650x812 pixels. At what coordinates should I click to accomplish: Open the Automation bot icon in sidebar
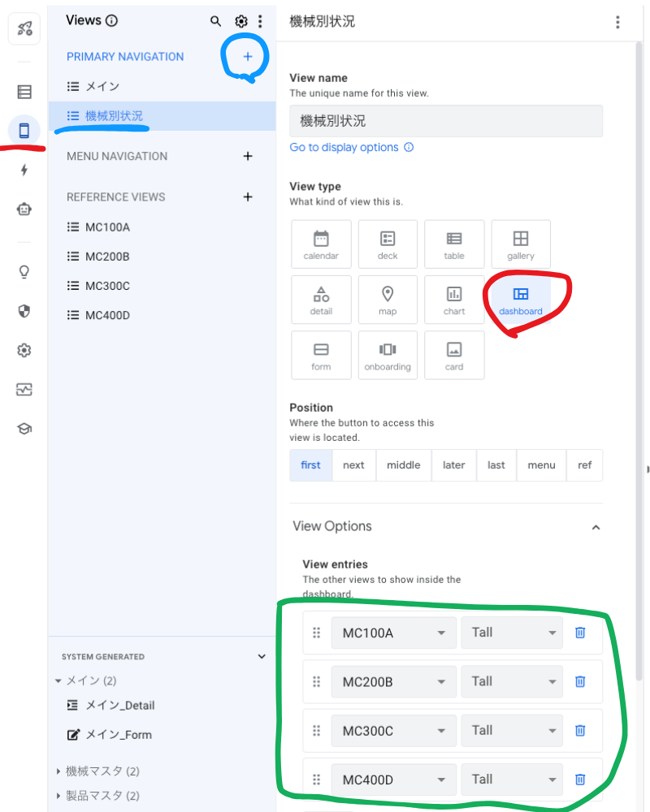pyautogui.click(x=24, y=209)
